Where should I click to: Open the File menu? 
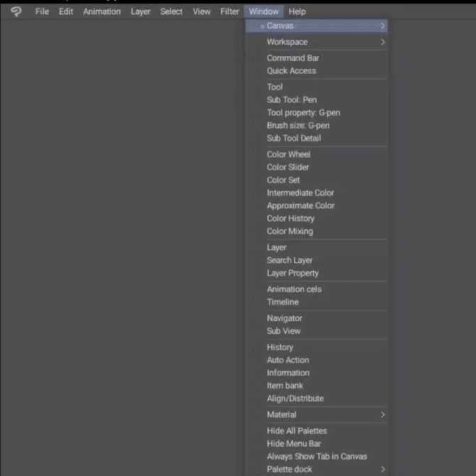coord(42,11)
